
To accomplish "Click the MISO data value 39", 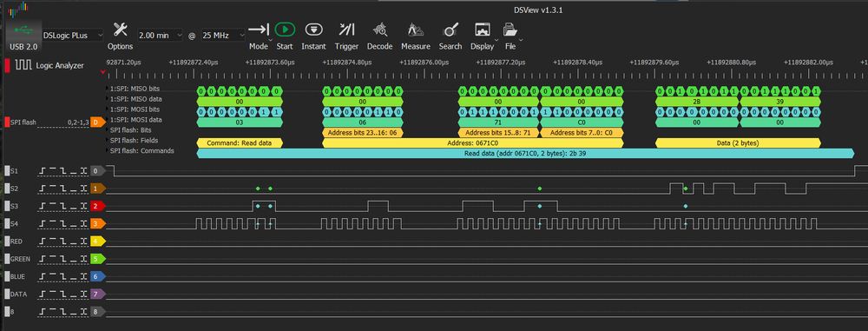I will click(780, 102).
